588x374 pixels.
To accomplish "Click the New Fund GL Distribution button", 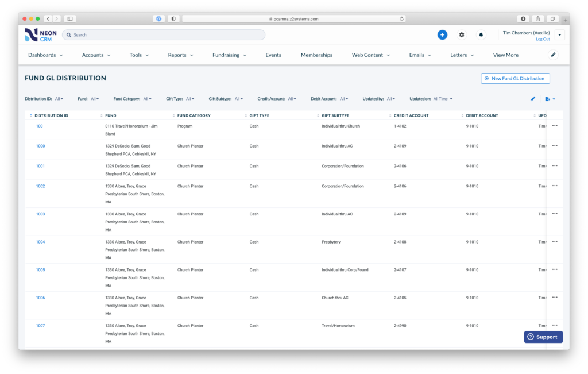I will [515, 78].
